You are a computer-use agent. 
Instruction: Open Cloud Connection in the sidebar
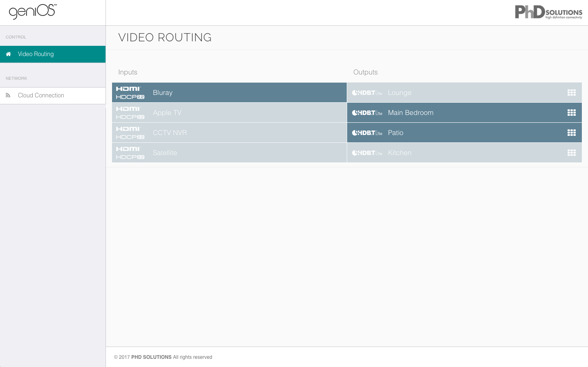tap(53, 95)
